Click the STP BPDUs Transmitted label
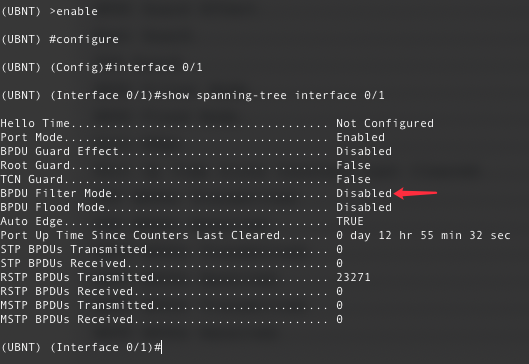Screen dimensions: 529x364 pyautogui.click(x=74, y=249)
